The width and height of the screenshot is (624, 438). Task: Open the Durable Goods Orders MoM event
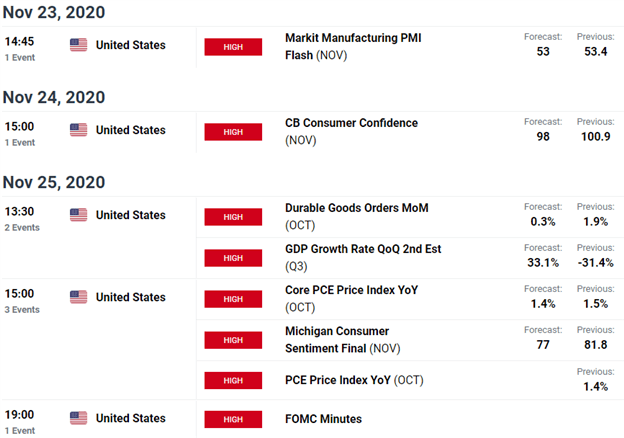point(357,216)
